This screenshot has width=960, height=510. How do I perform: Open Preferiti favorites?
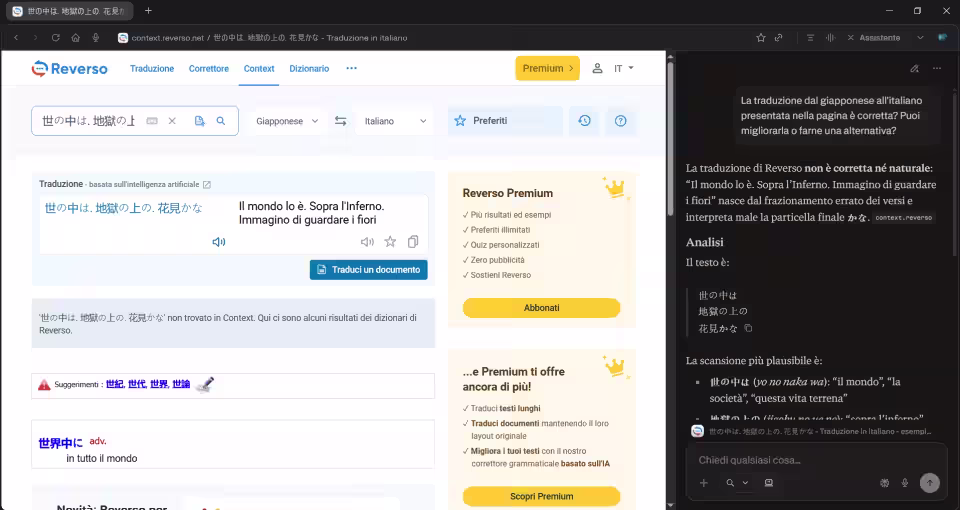(506, 121)
